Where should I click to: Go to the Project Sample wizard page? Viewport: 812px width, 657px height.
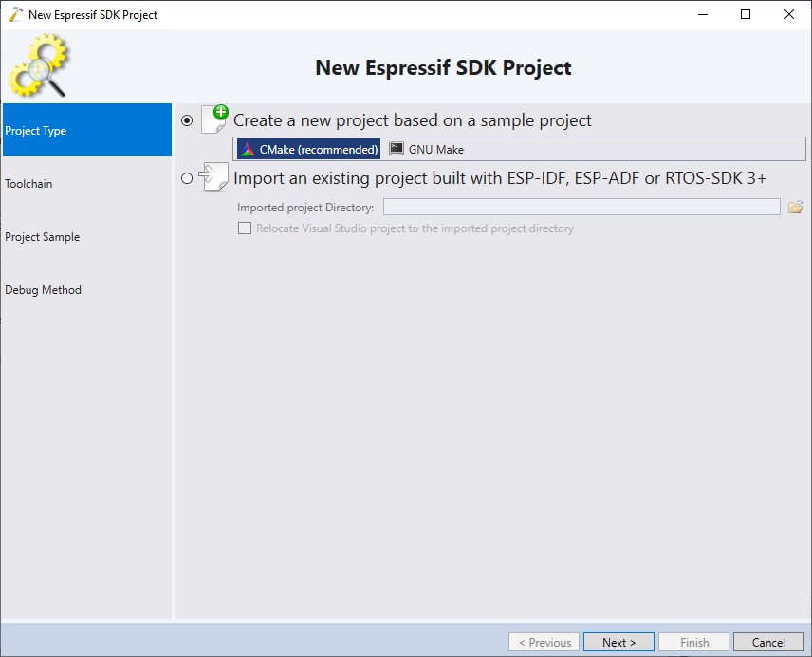click(x=87, y=237)
